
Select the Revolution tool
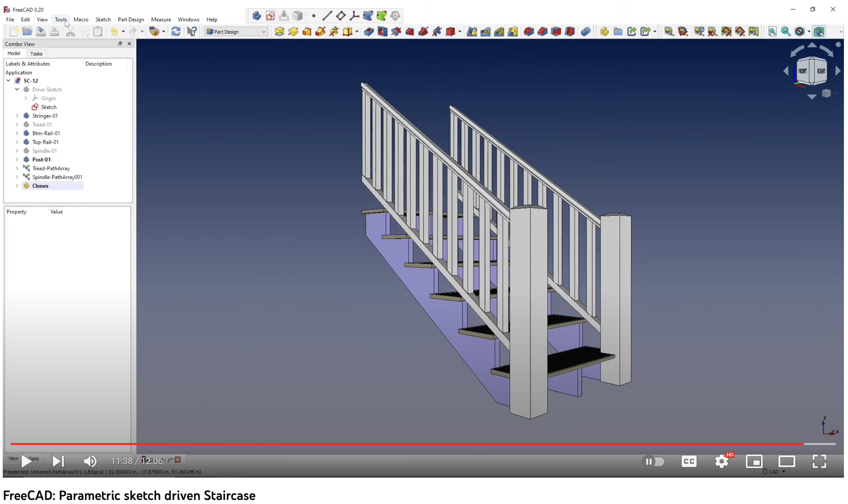(x=293, y=31)
